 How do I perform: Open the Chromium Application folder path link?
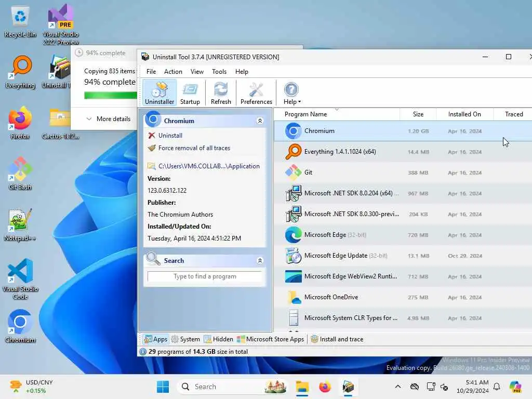click(209, 166)
